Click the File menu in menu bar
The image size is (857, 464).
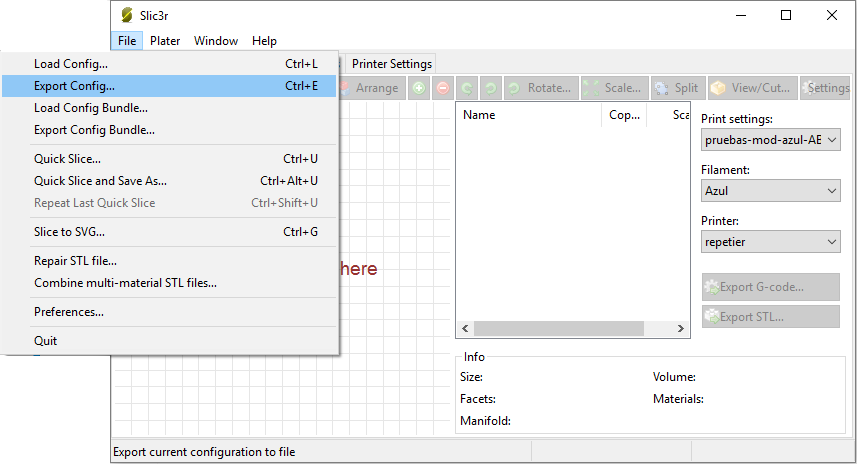(127, 41)
